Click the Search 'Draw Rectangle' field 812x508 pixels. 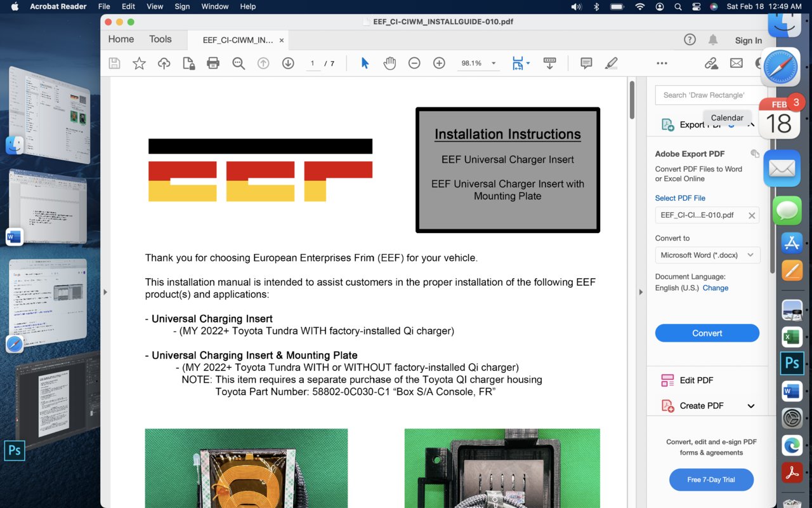(710, 95)
